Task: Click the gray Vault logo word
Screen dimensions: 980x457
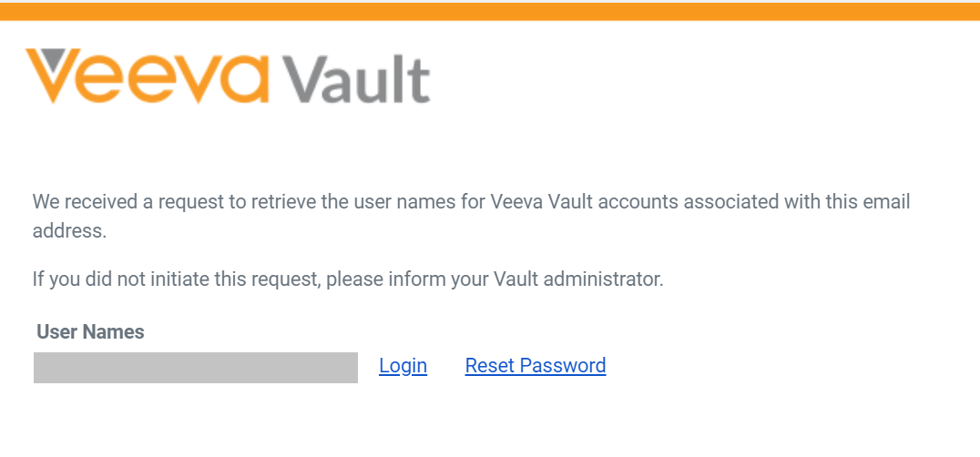Action: tap(357, 79)
